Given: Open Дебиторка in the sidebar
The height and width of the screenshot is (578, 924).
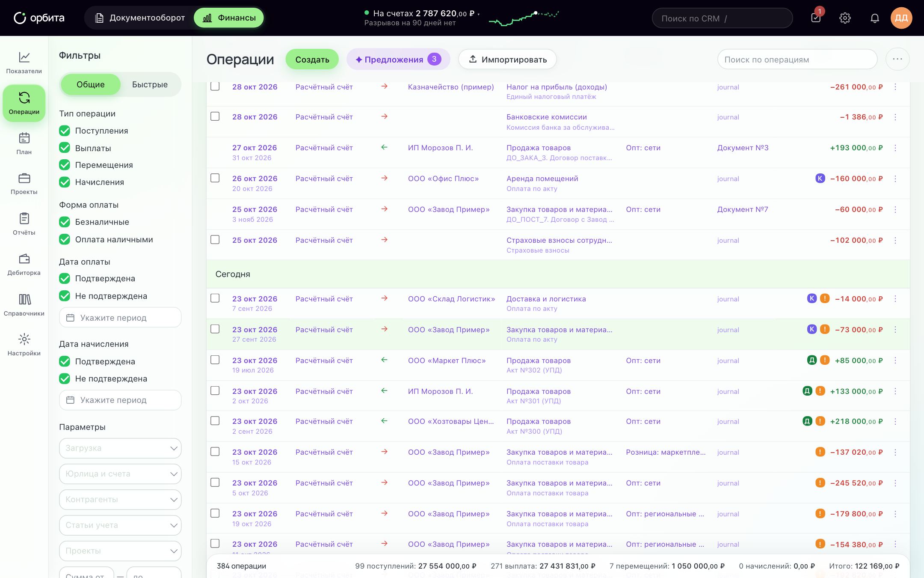Looking at the screenshot, I should tap(24, 265).
